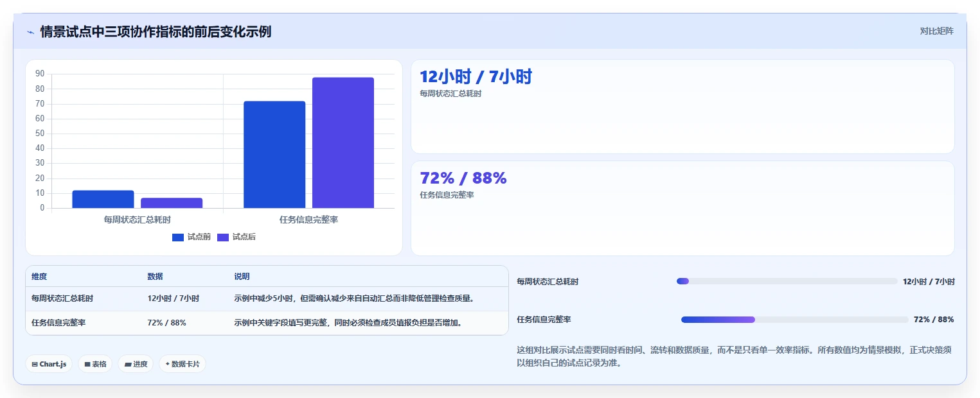Toggle the 试点前 legend item
980x398 pixels.
(192, 237)
